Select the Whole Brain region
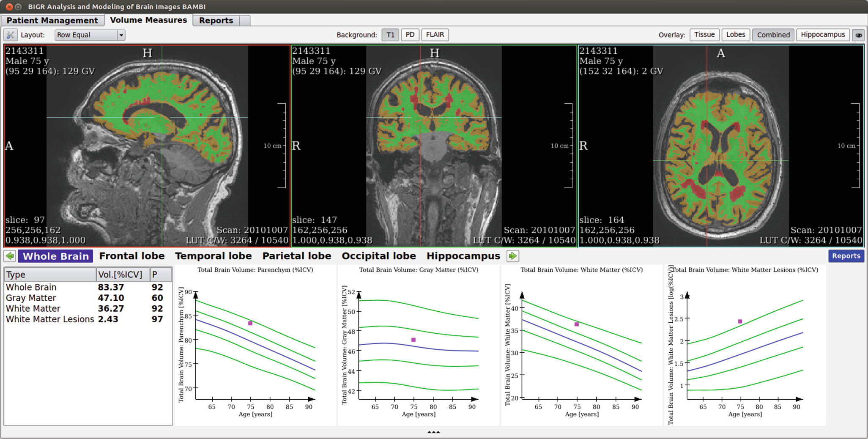 tap(55, 256)
